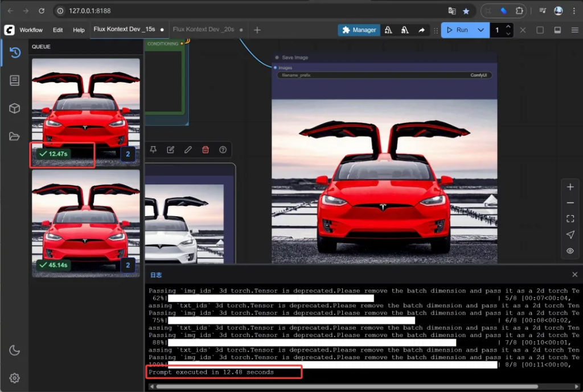Screen dimensions: 583x392
Task: Open the browser extensions puzzle icon
Action: click(519, 11)
